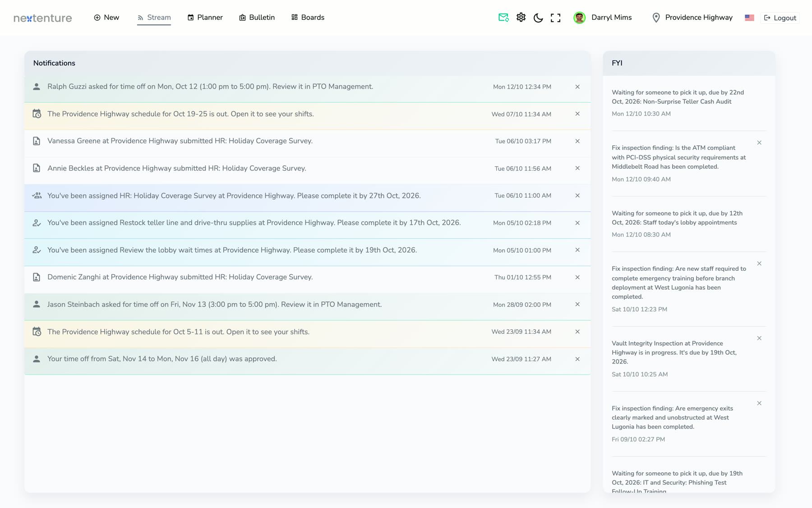
Task: Dismiss HR Holiday Coverage Survey assignment notification
Action: tap(577, 196)
